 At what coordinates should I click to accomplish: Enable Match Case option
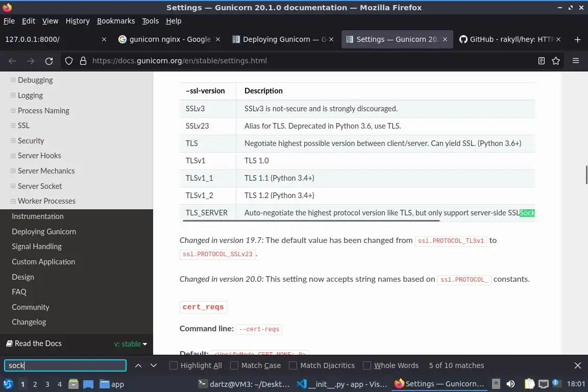pyautogui.click(x=255, y=365)
